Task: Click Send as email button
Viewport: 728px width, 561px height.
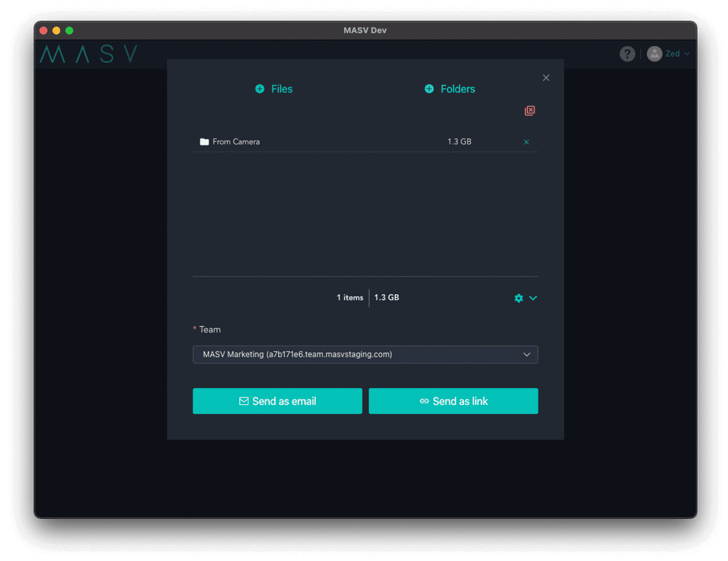Action: 277,401
